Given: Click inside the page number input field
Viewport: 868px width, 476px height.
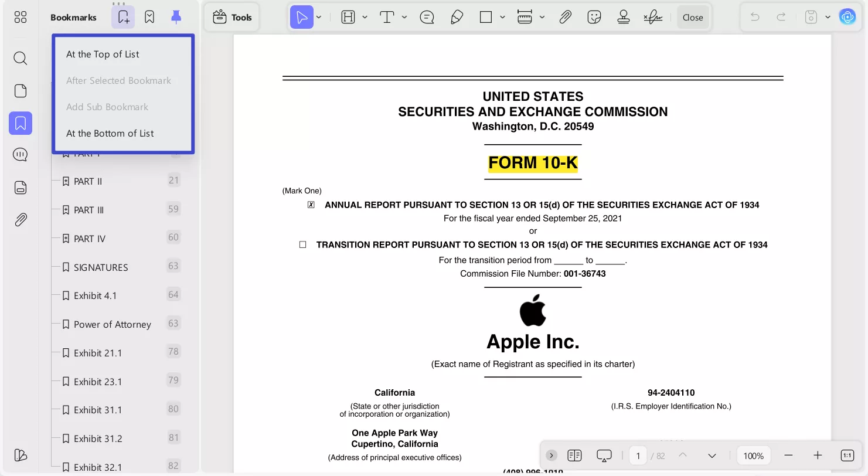Looking at the screenshot, I should point(638,455).
